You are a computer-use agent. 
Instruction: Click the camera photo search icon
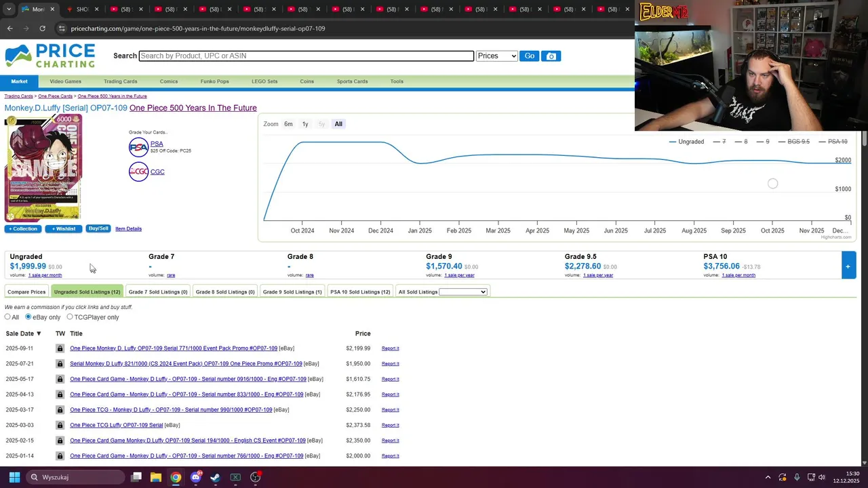click(x=551, y=56)
